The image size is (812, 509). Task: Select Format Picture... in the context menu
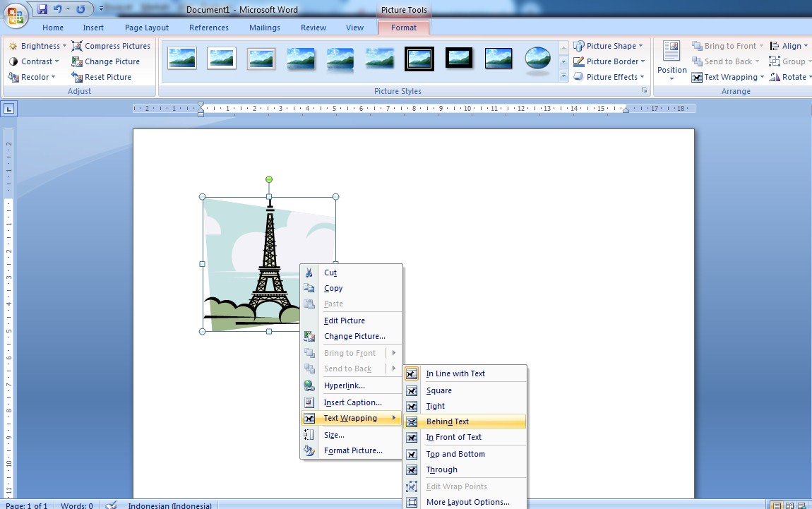pyautogui.click(x=351, y=450)
